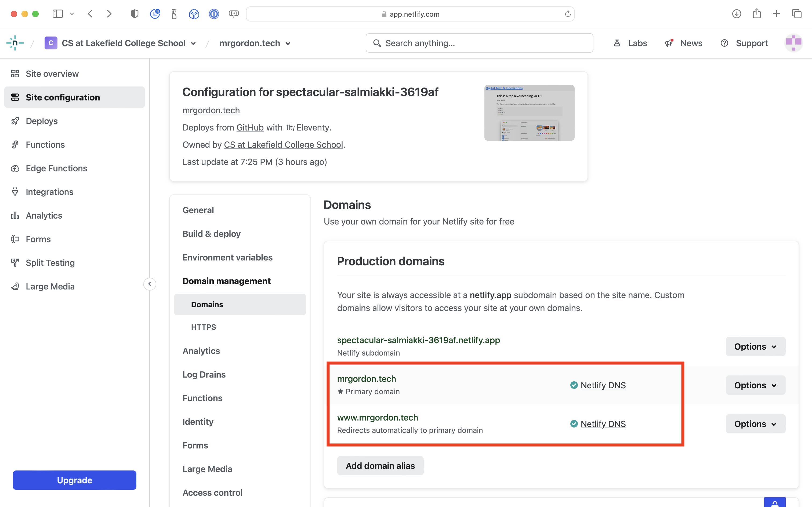The height and width of the screenshot is (507, 812).
Task: Click the Site configuration grid icon
Action: click(15, 97)
